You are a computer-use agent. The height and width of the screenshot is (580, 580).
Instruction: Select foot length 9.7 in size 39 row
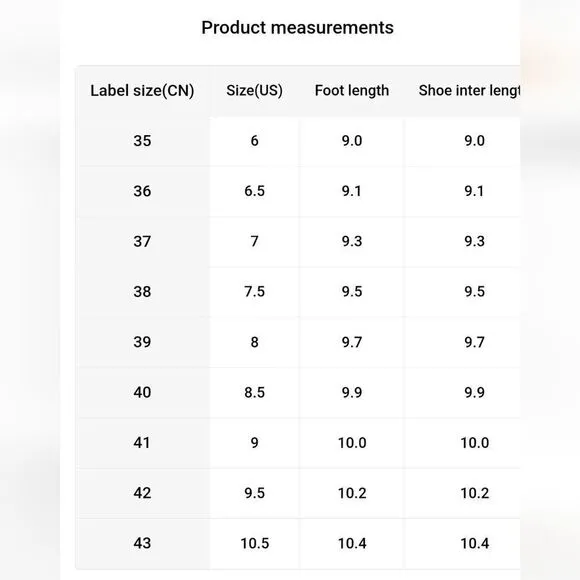352,342
